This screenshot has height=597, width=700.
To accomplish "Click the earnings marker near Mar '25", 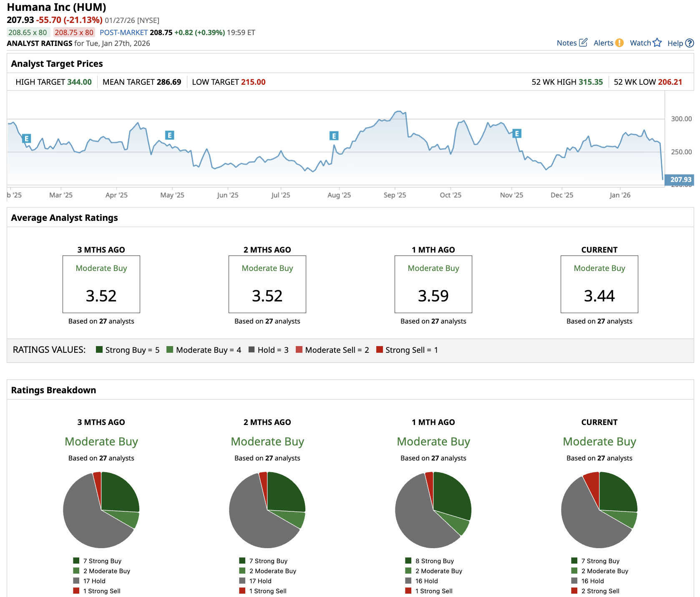I will pyautogui.click(x=27, y=139).
